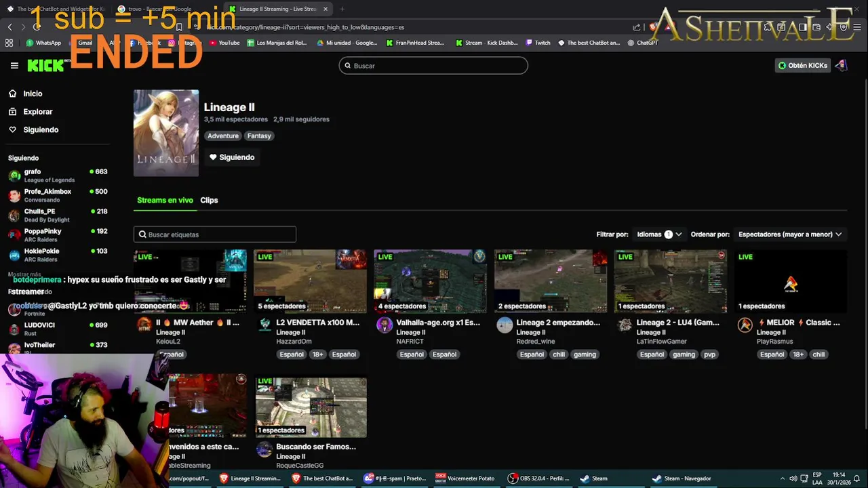Click the pvp tag on LaTinFlowGamer stream

[x=709, y=354]
